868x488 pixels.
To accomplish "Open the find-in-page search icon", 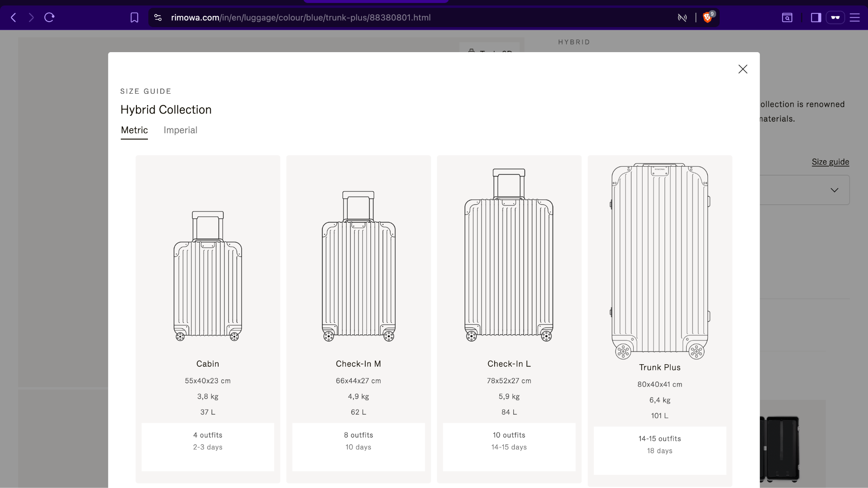I will click(787, 17).
